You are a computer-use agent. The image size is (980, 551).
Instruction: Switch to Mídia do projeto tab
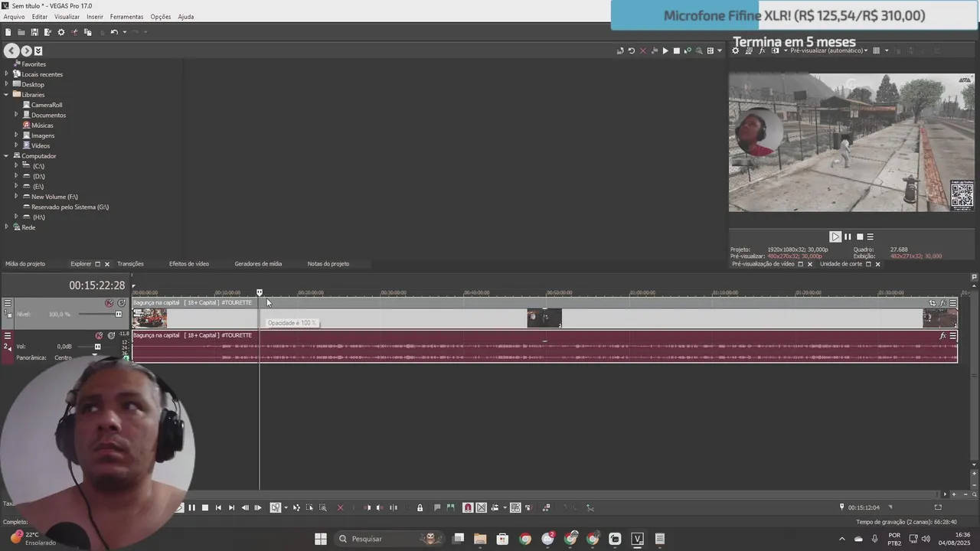[x=25, y=264]
